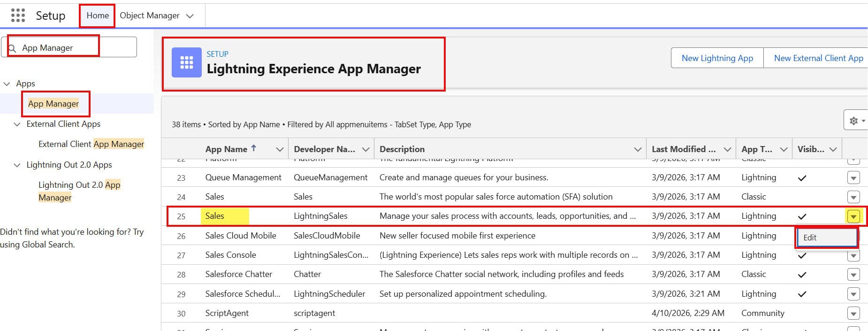The height and width of the screenshot is (331, 868).
Task: Collapse External Client Apps section
Action: (17, 124)
